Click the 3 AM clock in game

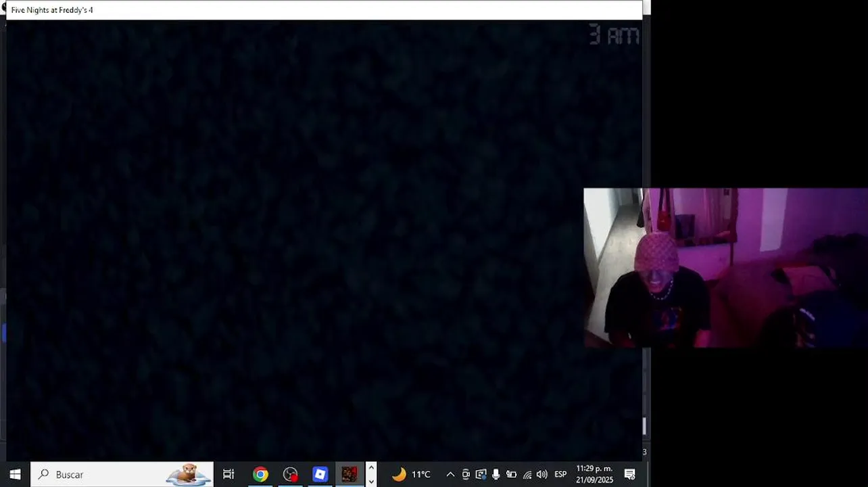(614, 34)
